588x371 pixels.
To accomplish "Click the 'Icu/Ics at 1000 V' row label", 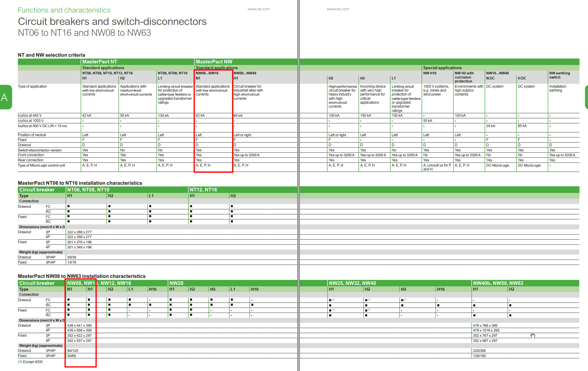I will click(31, 121).
